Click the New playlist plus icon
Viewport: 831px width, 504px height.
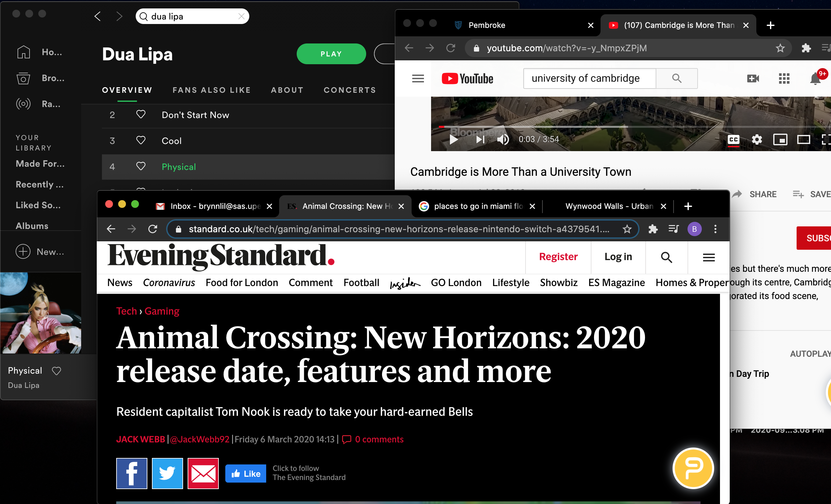(23, 252)
